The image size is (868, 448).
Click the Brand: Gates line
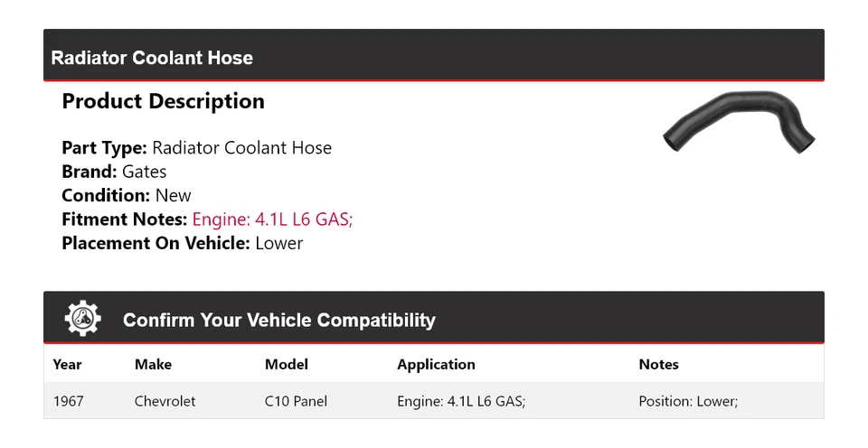(x=114, y=172)
